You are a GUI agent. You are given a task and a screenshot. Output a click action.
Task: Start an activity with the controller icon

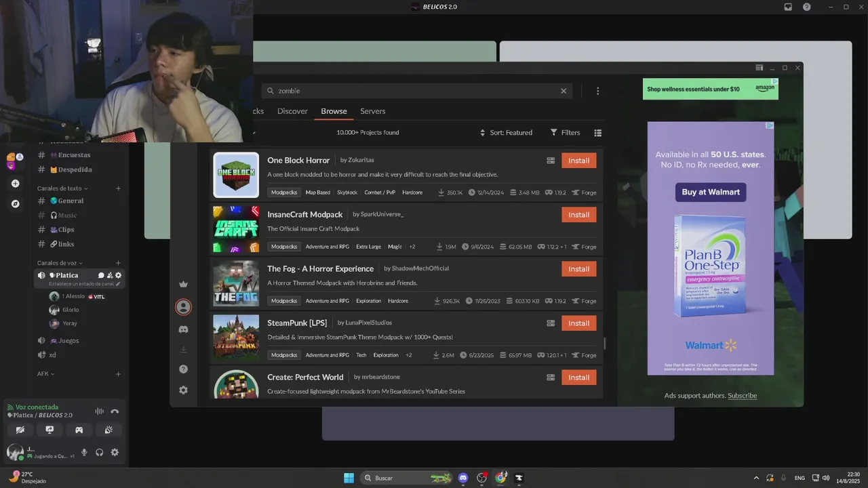(x=79, y=430)
